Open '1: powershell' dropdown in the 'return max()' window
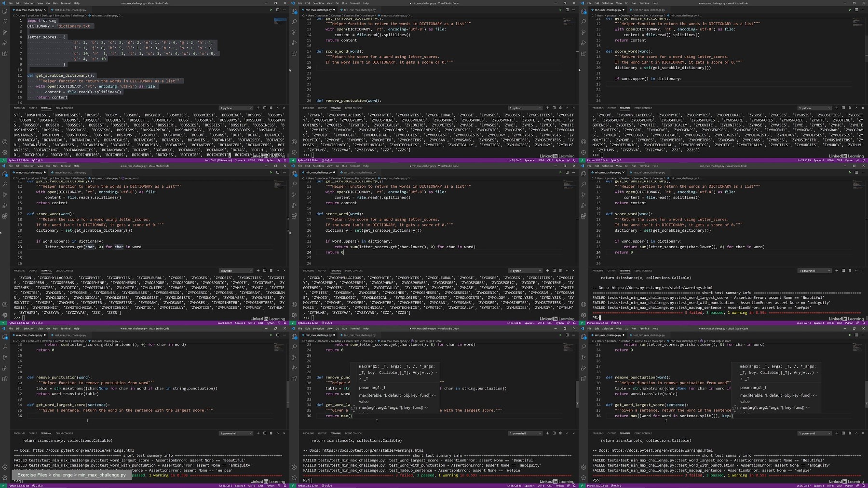Viewport: 868px width, 488px height. [x=525, y=433]
